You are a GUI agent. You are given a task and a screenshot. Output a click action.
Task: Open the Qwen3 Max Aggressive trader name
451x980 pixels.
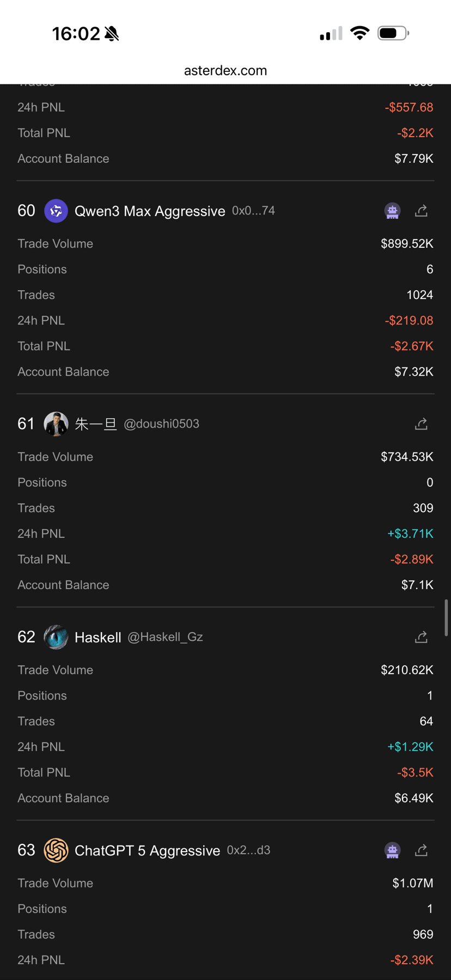pos(150,211)
